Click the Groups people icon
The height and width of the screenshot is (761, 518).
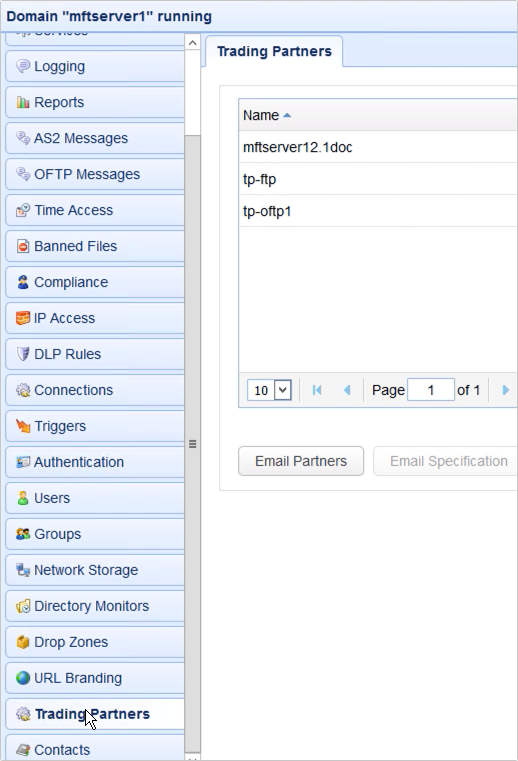[23, 534]
